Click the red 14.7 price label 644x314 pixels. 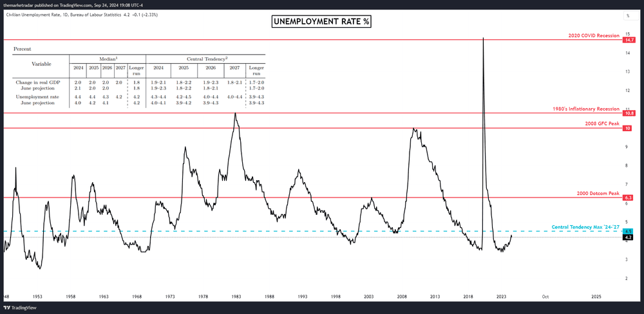coord(629,40)
